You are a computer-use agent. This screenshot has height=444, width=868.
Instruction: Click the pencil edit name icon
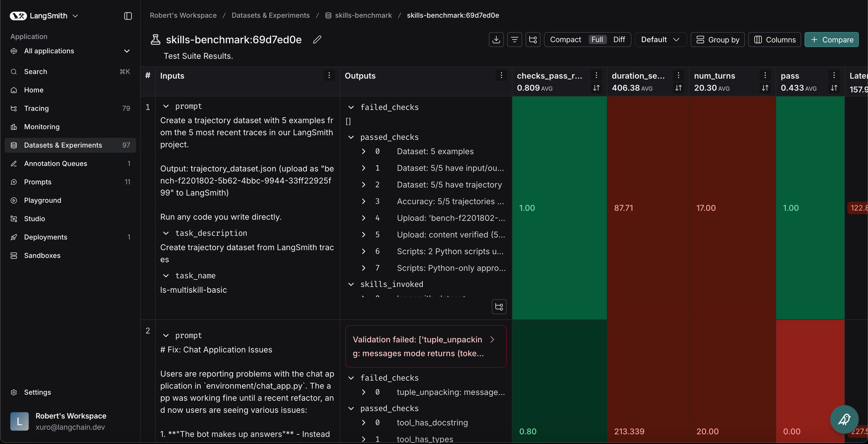[317, 40]
